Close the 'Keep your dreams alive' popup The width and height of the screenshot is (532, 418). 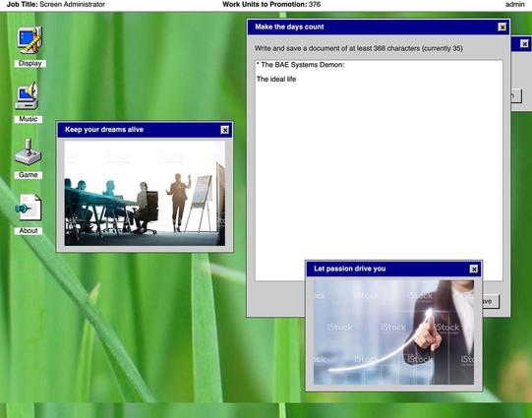[x=224, y=130]
